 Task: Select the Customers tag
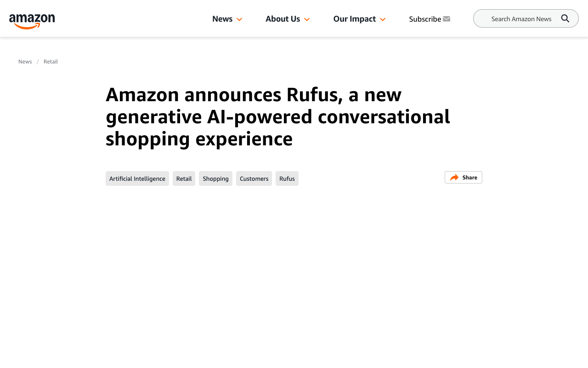[x=254, y=178]
